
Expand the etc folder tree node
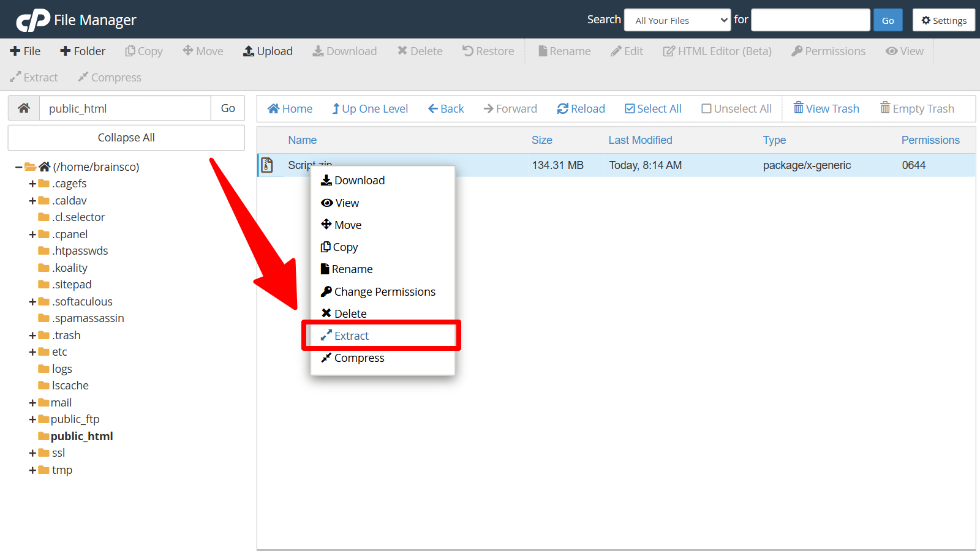[32, 352]
